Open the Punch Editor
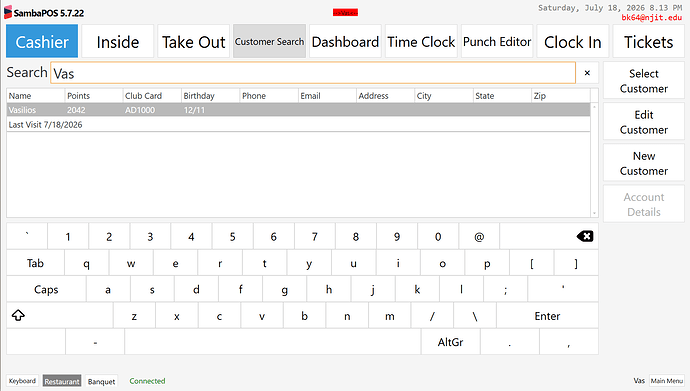 click(497, 41)
